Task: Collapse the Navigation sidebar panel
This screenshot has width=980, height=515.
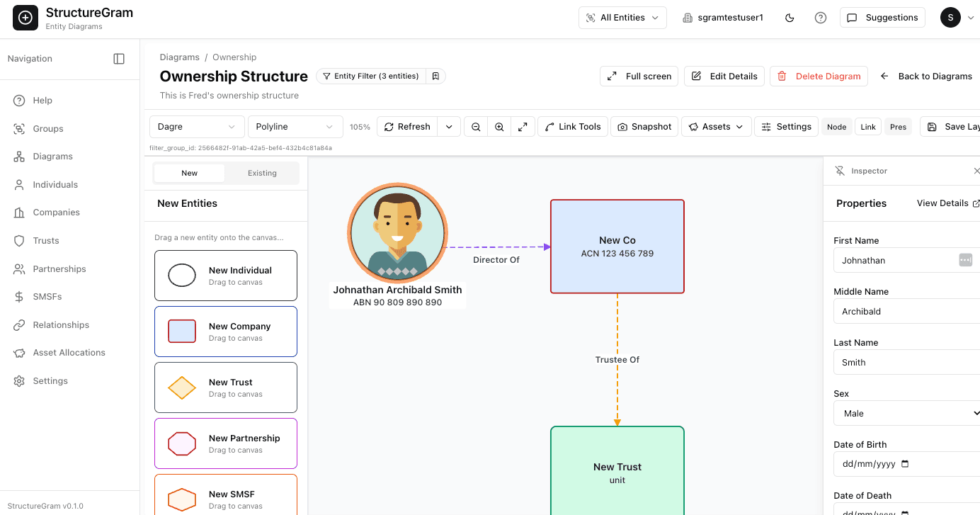Action: click(119, 59)
